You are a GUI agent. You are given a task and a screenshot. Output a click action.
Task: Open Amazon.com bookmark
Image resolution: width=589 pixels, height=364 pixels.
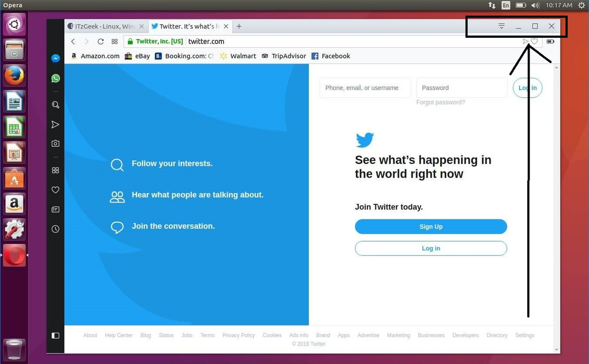95,56
